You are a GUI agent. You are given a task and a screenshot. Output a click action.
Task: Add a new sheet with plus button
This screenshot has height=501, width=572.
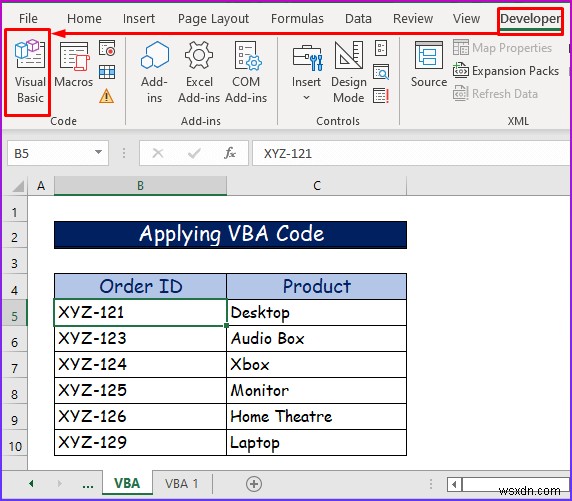tap(254, 484)
